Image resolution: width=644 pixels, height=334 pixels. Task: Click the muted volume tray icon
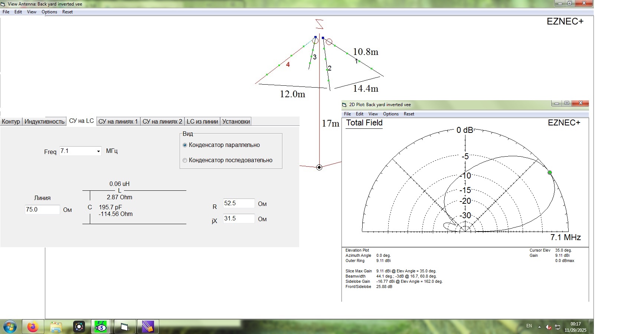click(549, 327)
